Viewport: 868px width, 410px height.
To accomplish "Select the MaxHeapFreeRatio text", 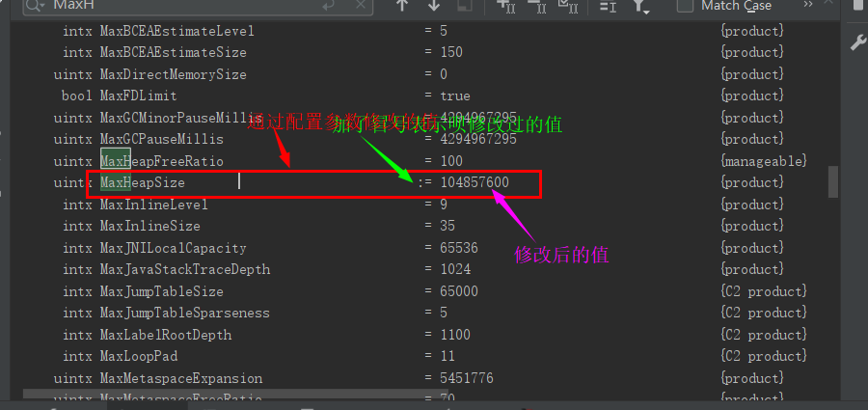I will coord(162,161).
